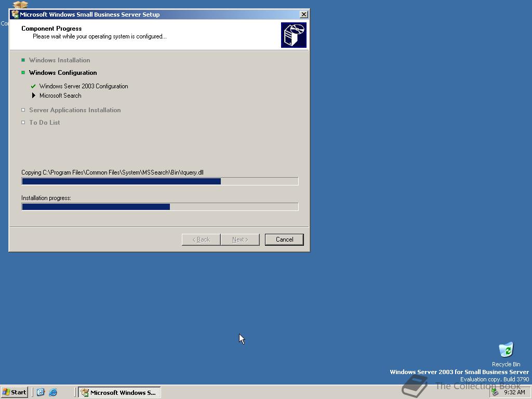The image size is (532, 399).
Task: Click the Windows Server 2003 Configuration text
Action: (84, 86)
